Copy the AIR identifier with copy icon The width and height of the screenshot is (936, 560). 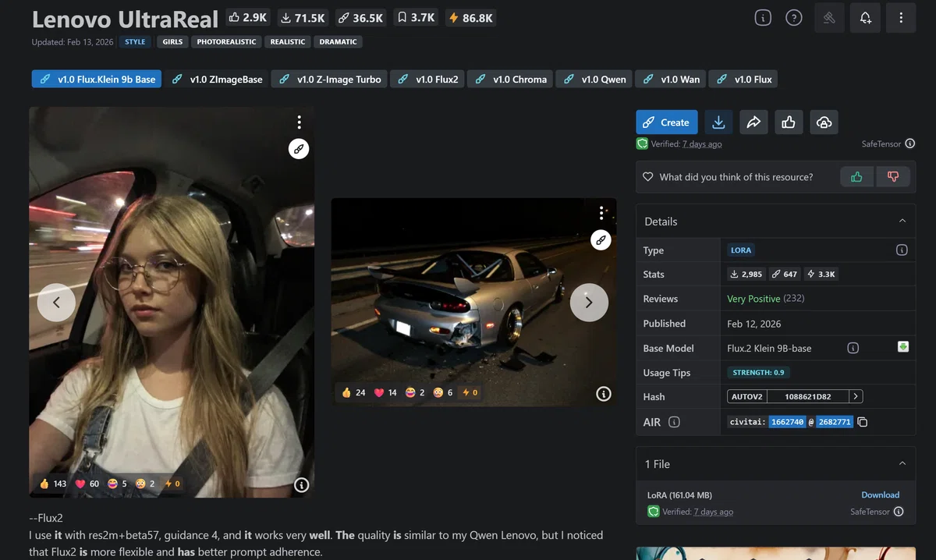click(x=862, y=422)
